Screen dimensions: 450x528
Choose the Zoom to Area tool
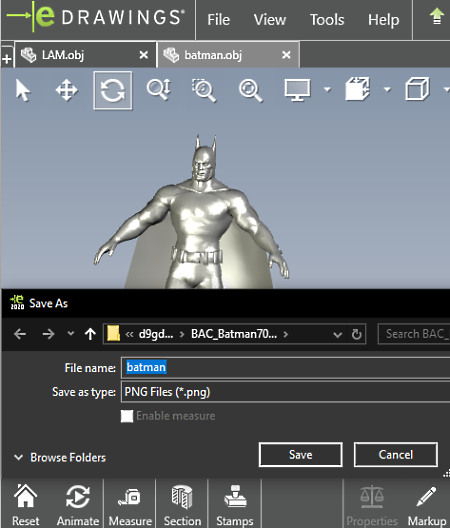pos(203,90)
